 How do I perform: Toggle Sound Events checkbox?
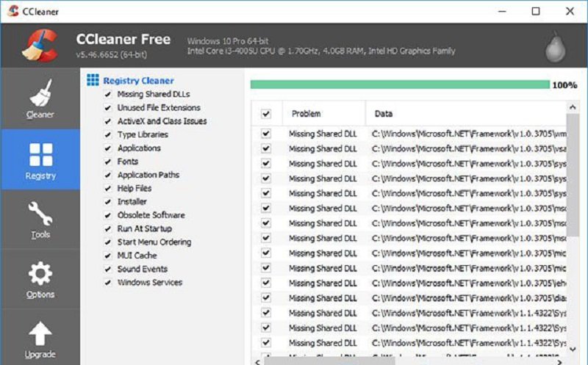tap(108, 270)
